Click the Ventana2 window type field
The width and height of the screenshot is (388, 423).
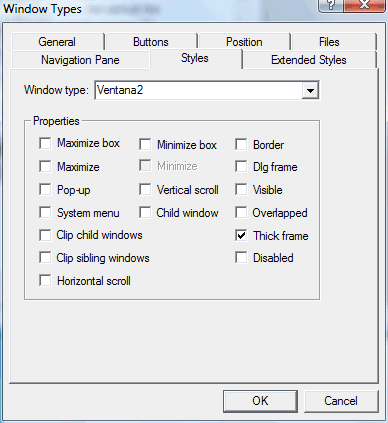(199, 90)
